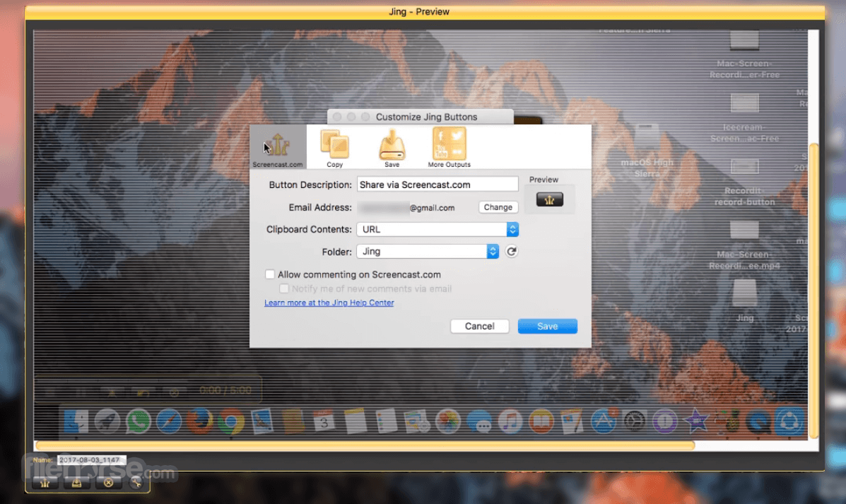Click the Preview button icon in the dialog
This screenshot has height=504, width=846.
coord(549,199)
